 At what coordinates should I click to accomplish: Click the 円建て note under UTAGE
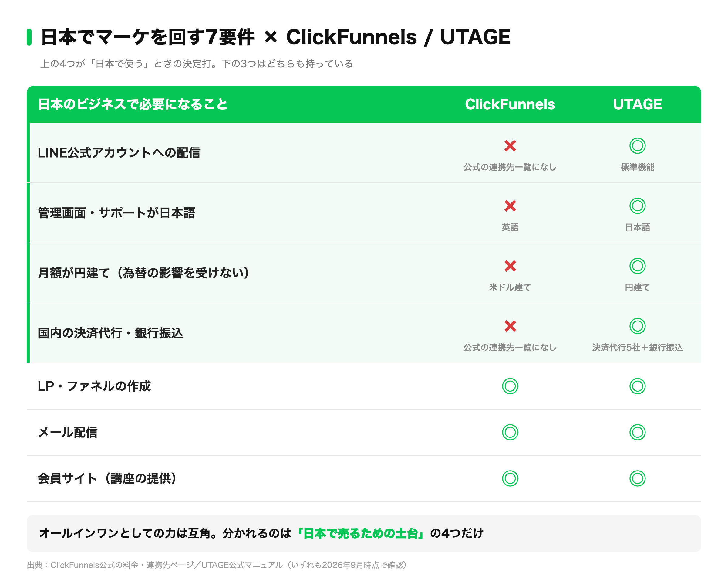pos(637,287)
